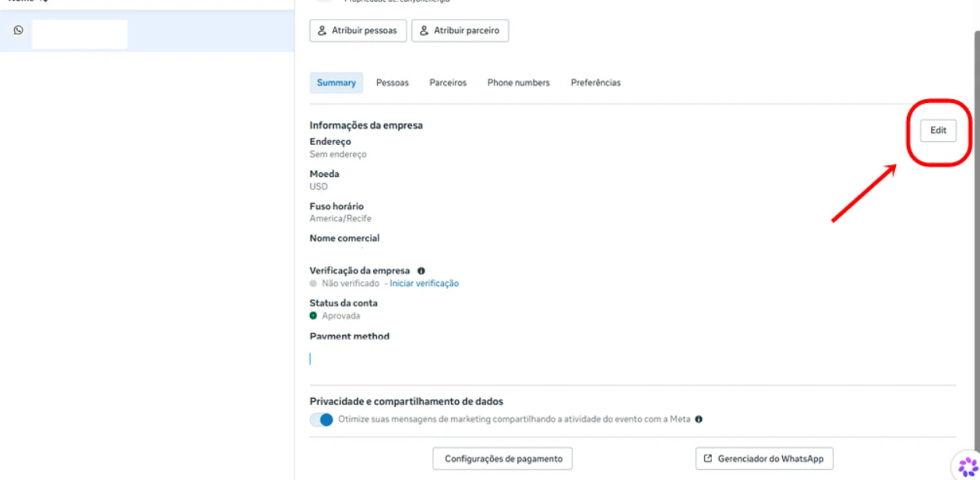Click the WhatsApp icon in the sidebar row

click(x=19, y=30)
